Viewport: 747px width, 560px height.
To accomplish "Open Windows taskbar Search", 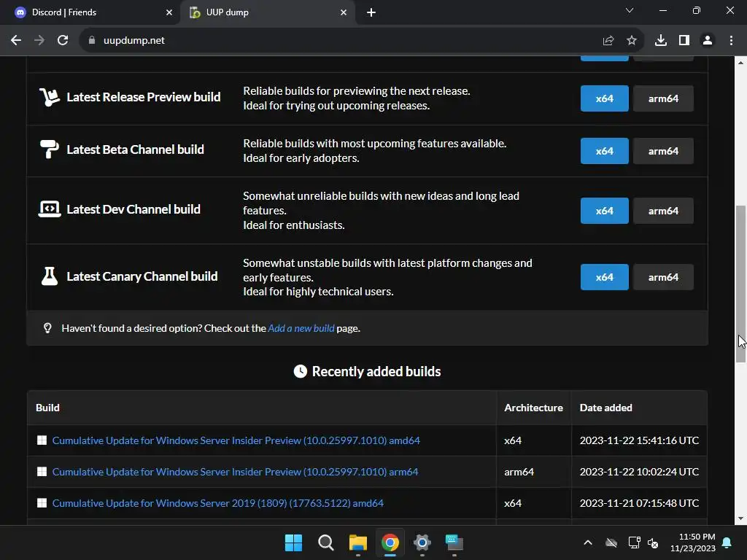I will point(326,542).
